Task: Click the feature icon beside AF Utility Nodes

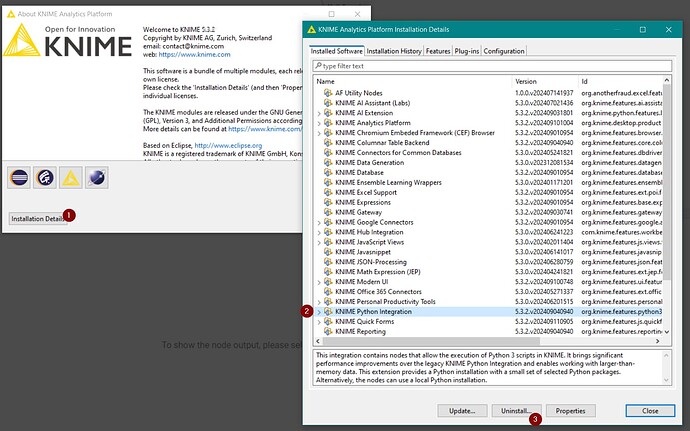Action: [x=328, y=93]
